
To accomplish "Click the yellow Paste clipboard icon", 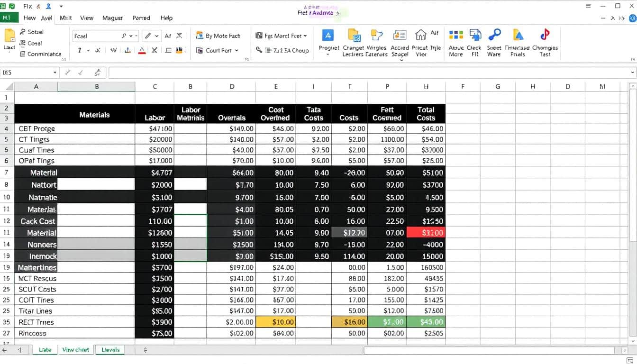I will click(9, 36).
